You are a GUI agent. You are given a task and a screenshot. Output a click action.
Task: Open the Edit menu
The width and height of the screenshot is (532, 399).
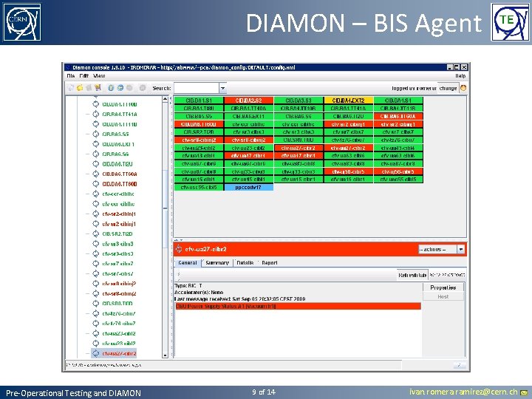tap(83, 75)
